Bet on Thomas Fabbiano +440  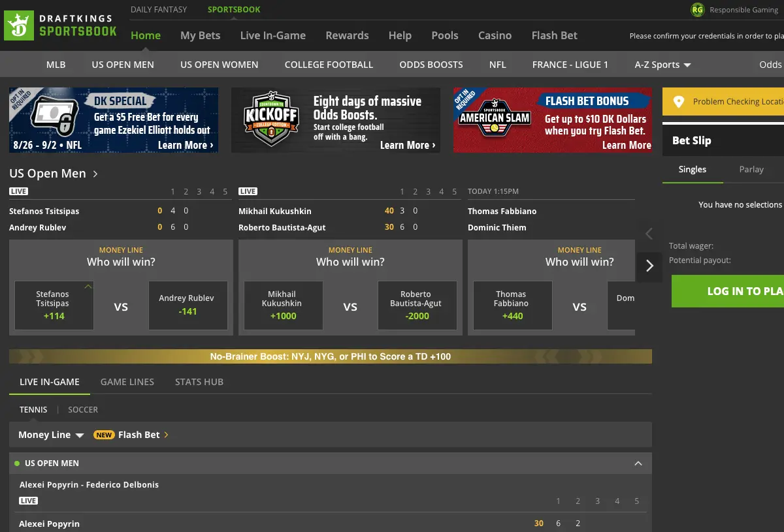pyautogui.click(x=513, y=305)
